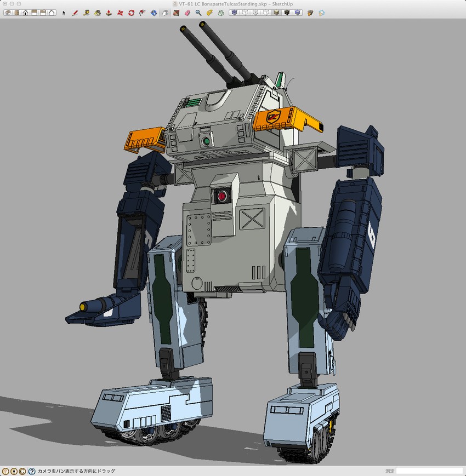Switch to Iso standard view
This screenshot has height=476, width=466.
[8, 13]
